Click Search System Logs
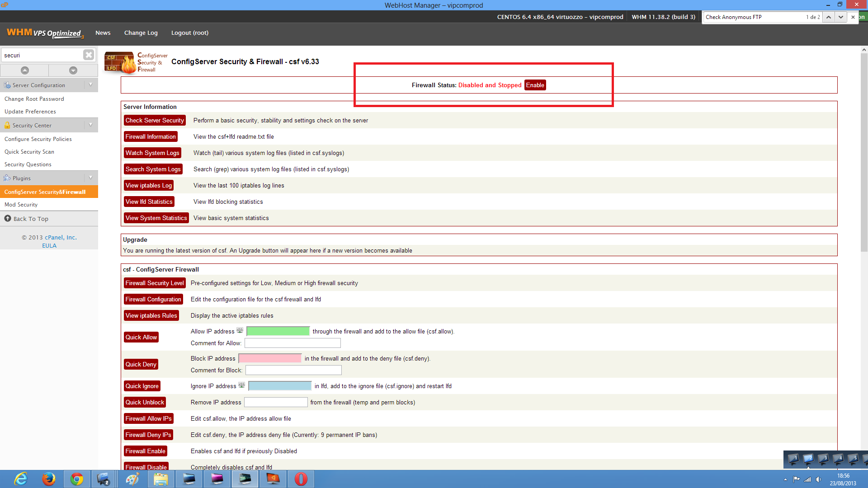The height and width of the screenshot is (488, 868). pyautogui.click(x=153, y=169)
